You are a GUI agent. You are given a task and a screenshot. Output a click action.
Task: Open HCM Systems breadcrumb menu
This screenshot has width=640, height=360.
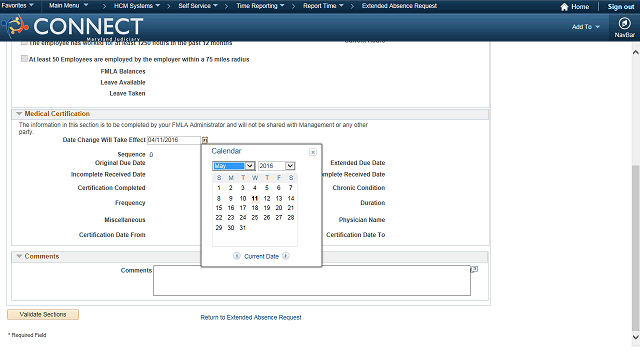[x=137, y=6]
